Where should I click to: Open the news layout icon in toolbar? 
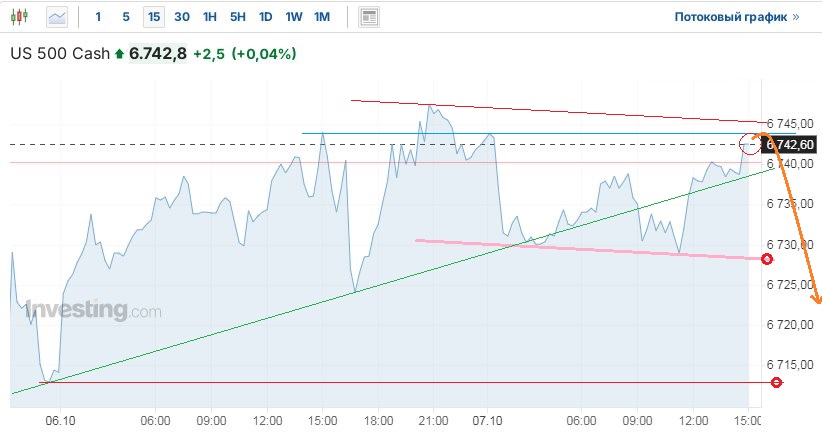[x=369, y=17]
